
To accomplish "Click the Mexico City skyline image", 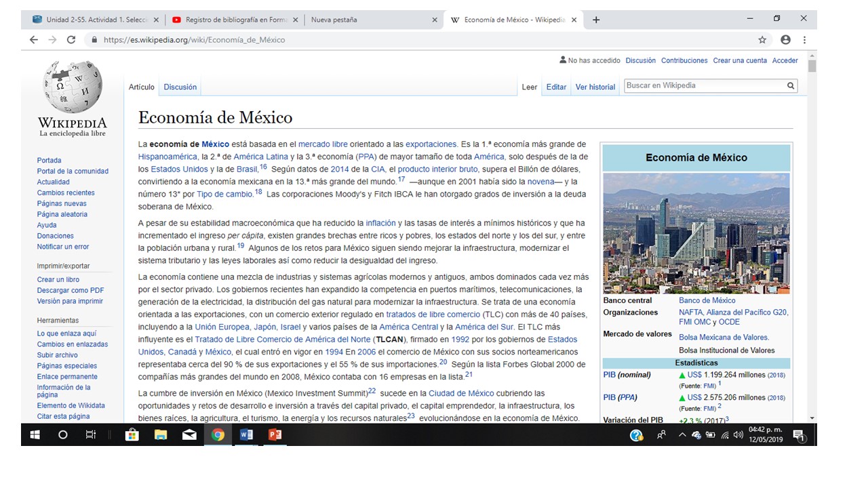I will [x=696, y=232].
